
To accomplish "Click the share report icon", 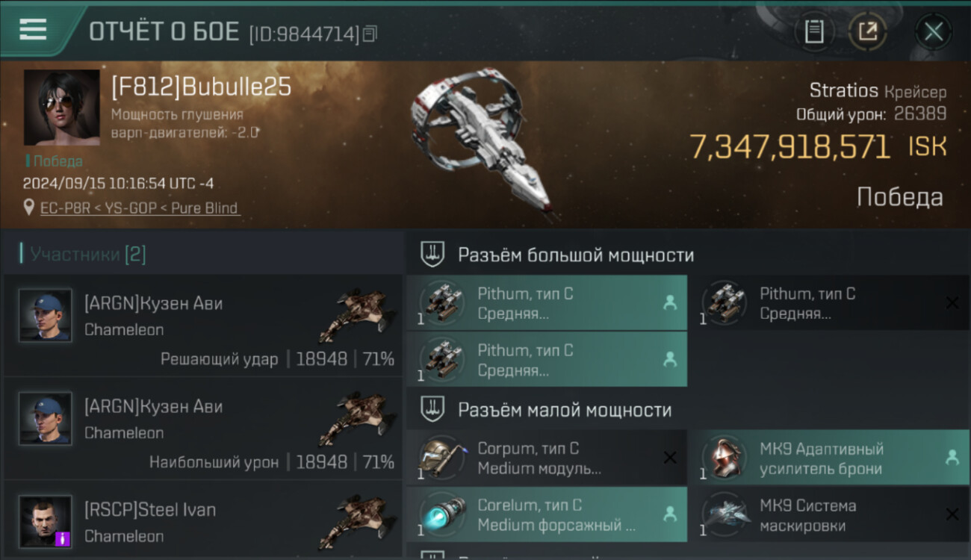I will coord(868,31).
